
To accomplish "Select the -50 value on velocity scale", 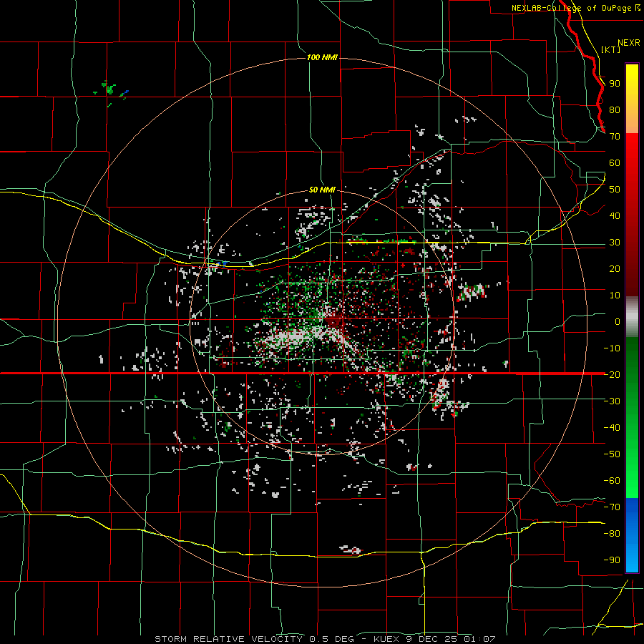I will 612,454.
